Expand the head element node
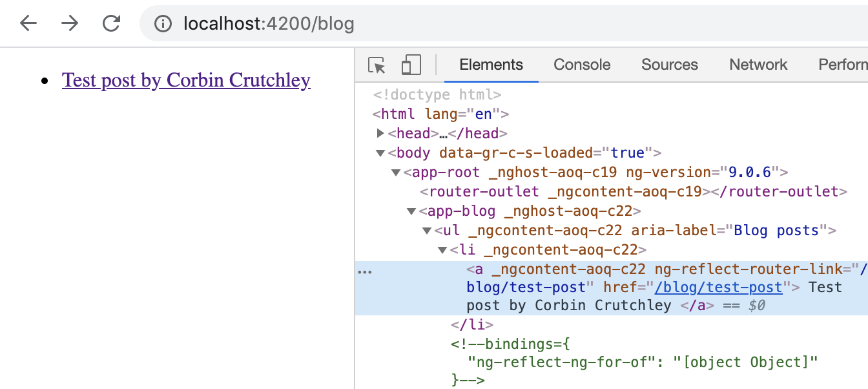The width and height of the screenshot is (868, 389). pyautogui.click(x=380, y=133)
